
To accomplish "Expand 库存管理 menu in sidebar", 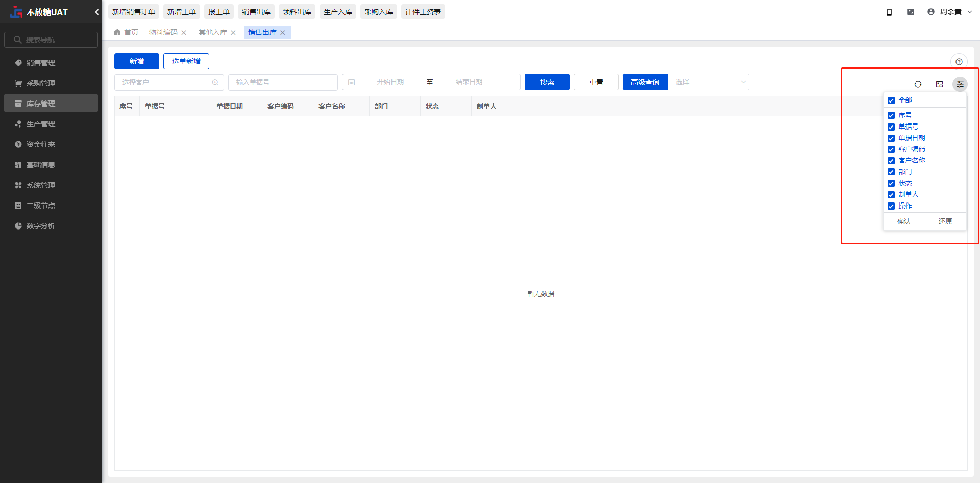I will tap(51, 104).
